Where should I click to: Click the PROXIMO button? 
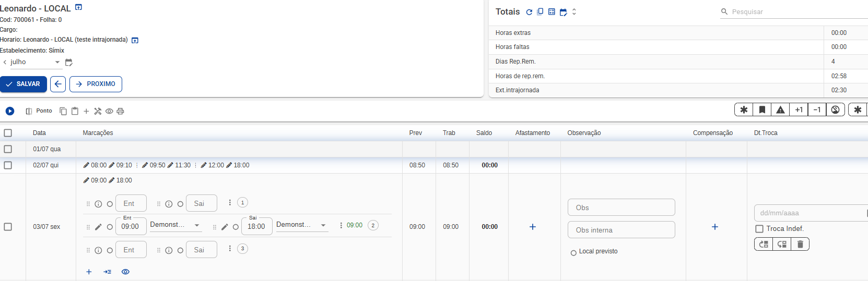96,84
